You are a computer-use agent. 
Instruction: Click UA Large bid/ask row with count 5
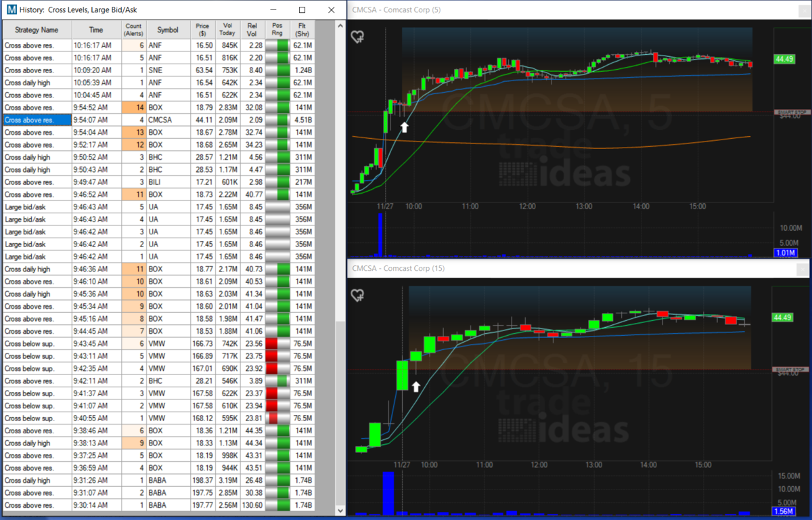click(x=158, y=207)
